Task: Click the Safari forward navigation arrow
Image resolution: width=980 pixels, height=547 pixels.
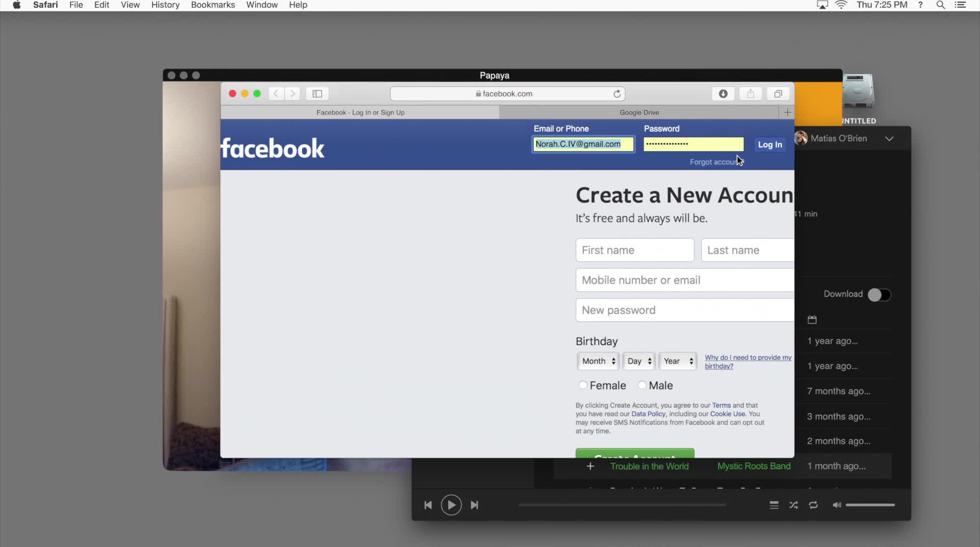Action: click(292, 93)
